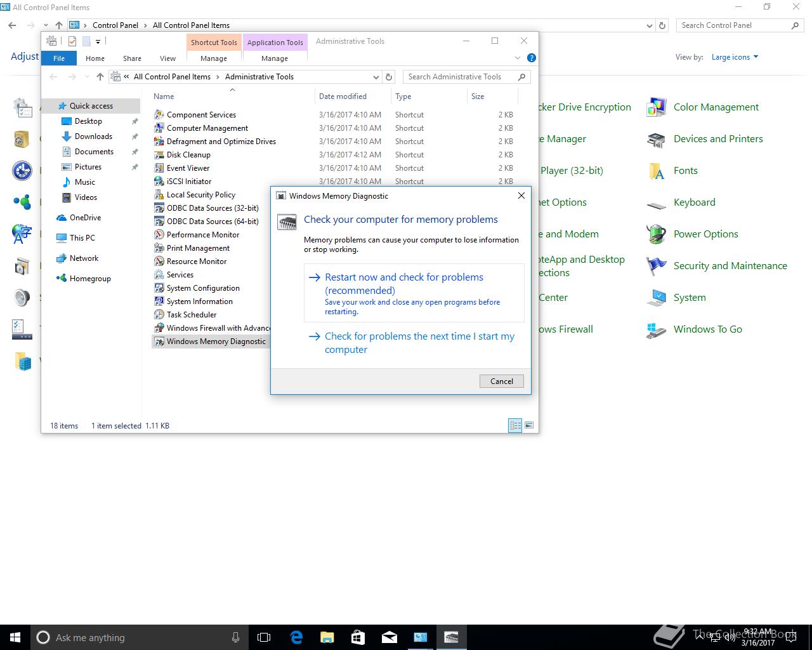Image resolution: width=812 pixels, height=650 pixels.
Task: Open System icon in Control Panel
Action: [656, 298]
